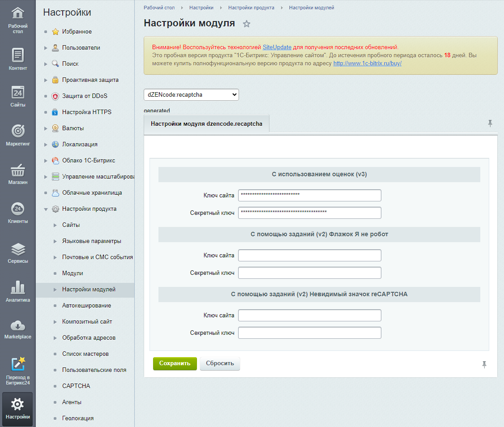This screenshot has height=427, width=504.
Task: Go to Настройки продукта in breadcrumbs
Action: (251, 8)
